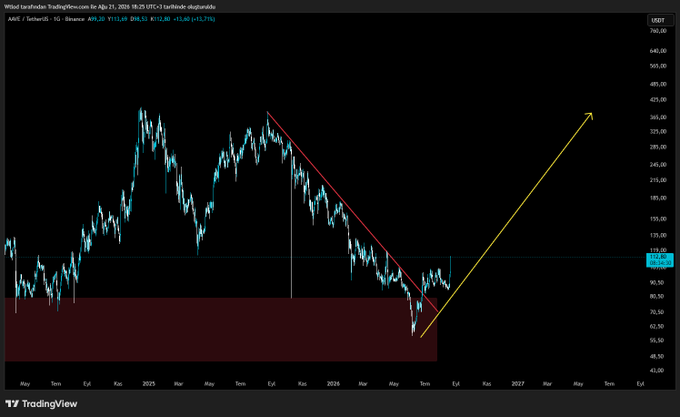Click the 43,00 price axis label
Viewport: 680px width, 417px height.
[x=657, y=371]
